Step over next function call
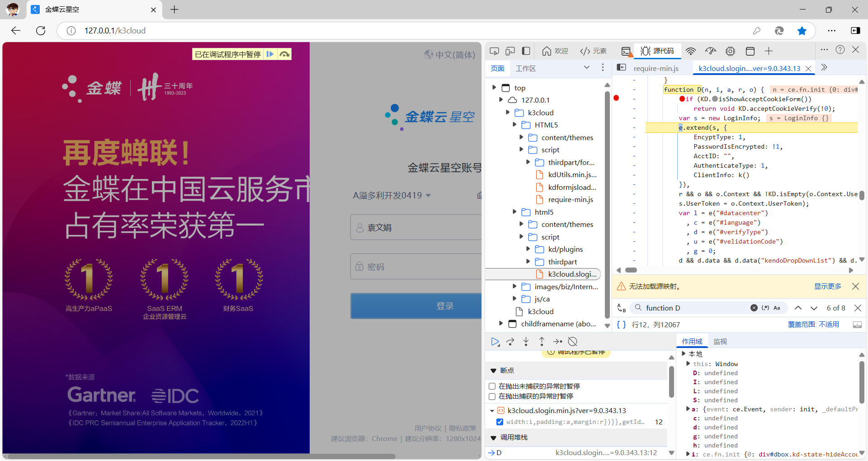This screenshot has height=461, width=868. [x=510, y=342]
